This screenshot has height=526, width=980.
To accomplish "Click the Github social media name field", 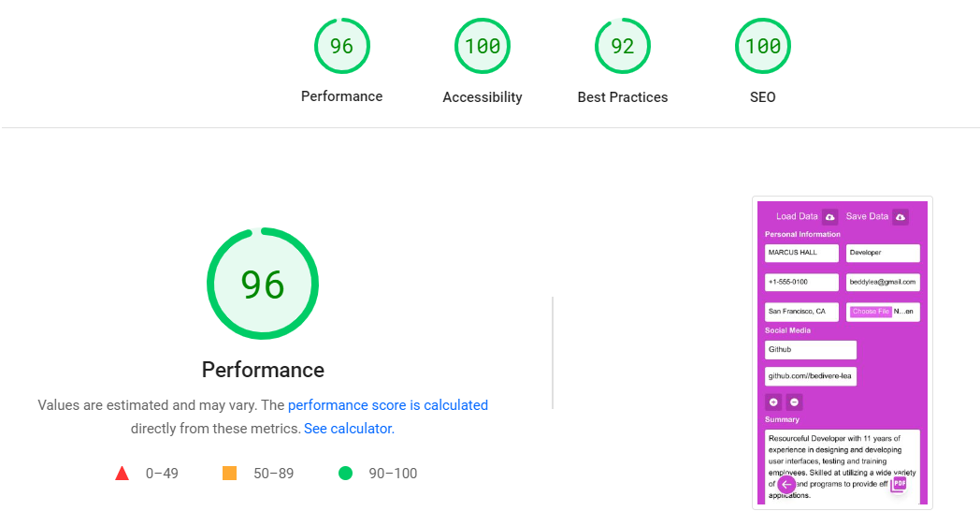I will point(810,349).
